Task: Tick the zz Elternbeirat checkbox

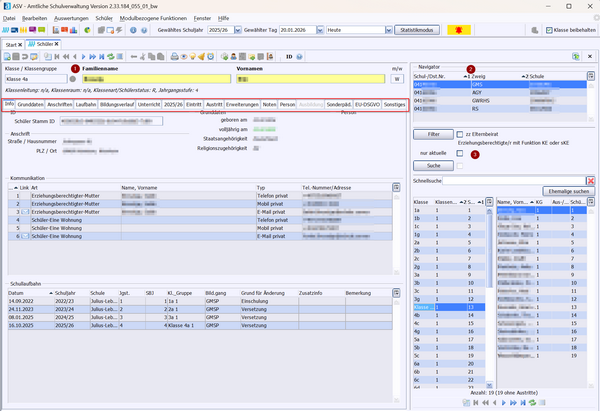Action: [459, 133]
